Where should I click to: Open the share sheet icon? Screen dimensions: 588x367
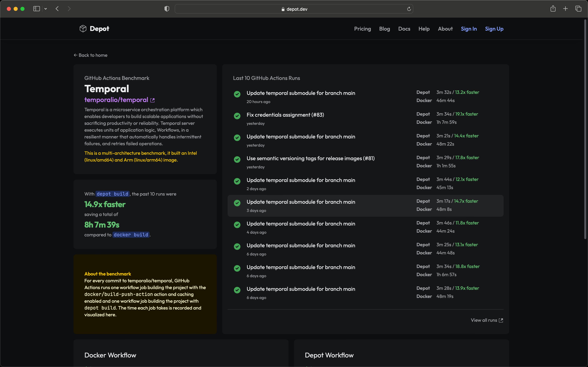point(553,9)
